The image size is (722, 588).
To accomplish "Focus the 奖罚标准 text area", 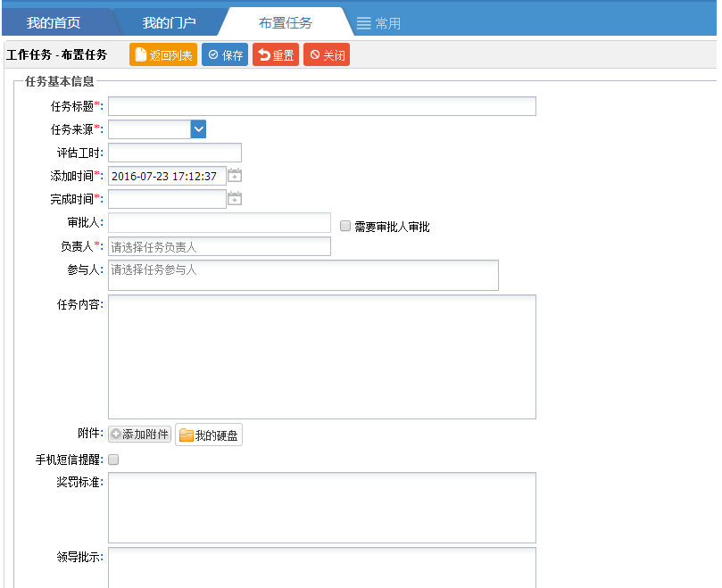I will click(322, 508).
